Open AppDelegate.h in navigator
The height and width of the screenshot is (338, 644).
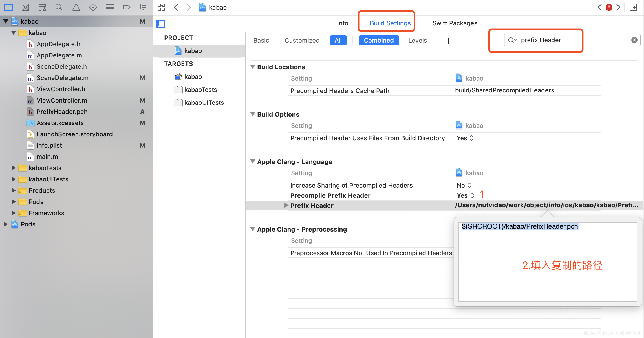click(58, 44)
